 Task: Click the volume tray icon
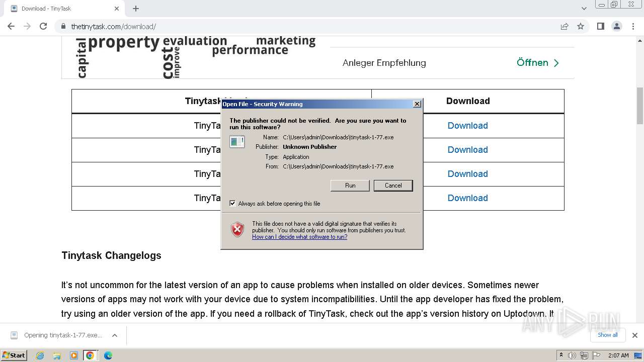pos(572,355)
